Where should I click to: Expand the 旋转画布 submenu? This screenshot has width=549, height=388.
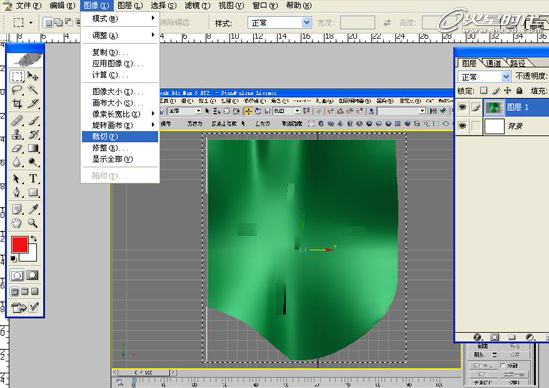click(120, 125)
